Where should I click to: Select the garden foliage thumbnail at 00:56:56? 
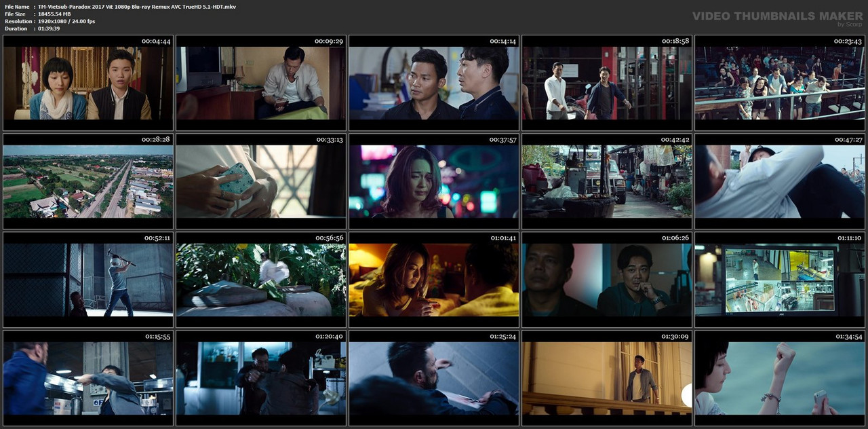pos(261,280)
